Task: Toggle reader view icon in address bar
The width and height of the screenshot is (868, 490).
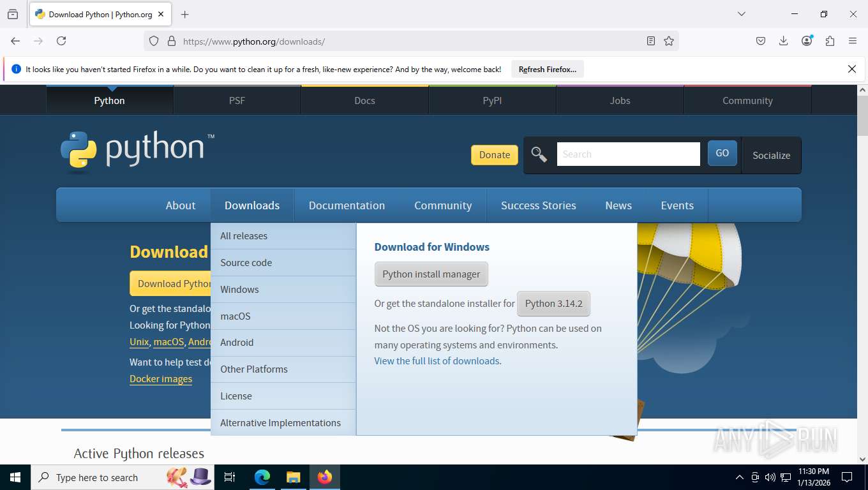Action: coord(650,41)
